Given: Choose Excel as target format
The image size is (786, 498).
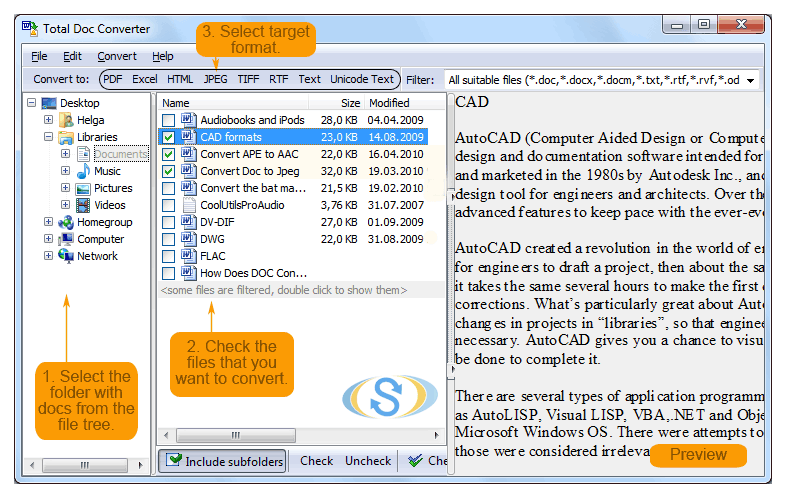Looking at the screenshot, I should pyautogui.click(x=145, y=79).
